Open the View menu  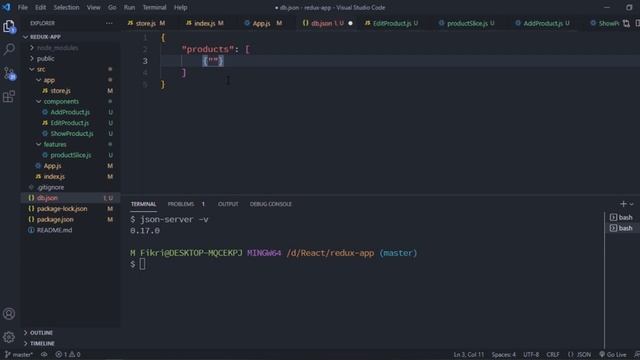pyautogui.click(x=93, y=7)
